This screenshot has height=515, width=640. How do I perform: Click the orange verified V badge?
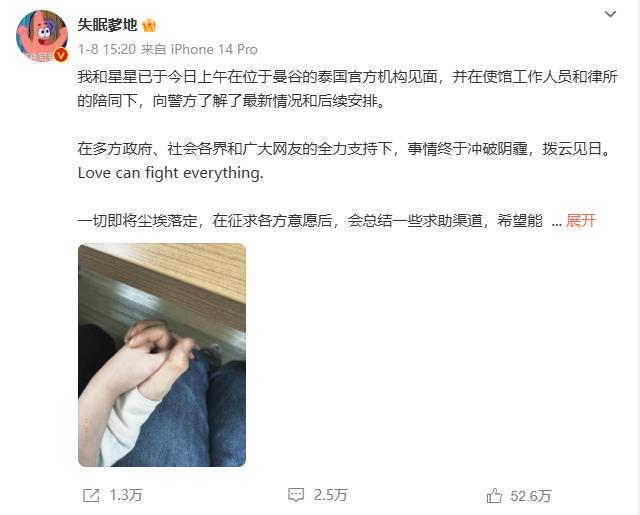coord(61,55)
